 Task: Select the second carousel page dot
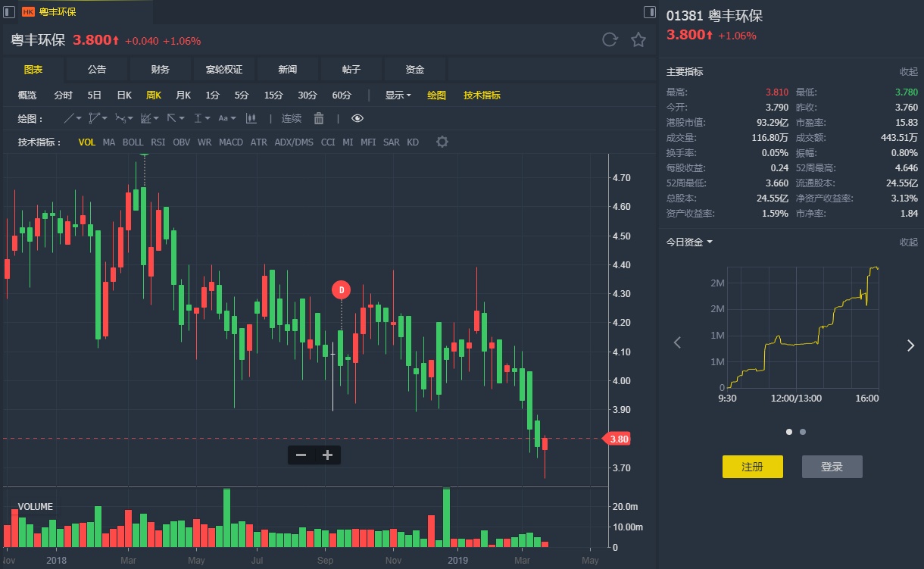click(803, 432)
